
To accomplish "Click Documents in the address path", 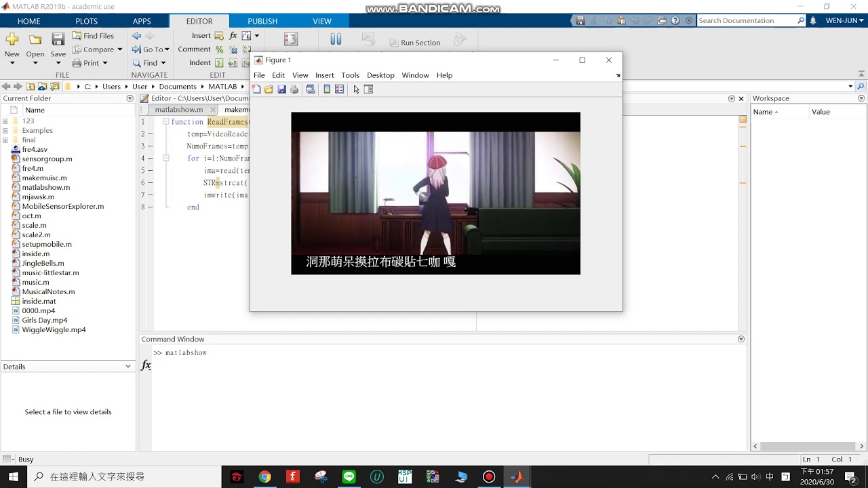I will tap(178, 87).
